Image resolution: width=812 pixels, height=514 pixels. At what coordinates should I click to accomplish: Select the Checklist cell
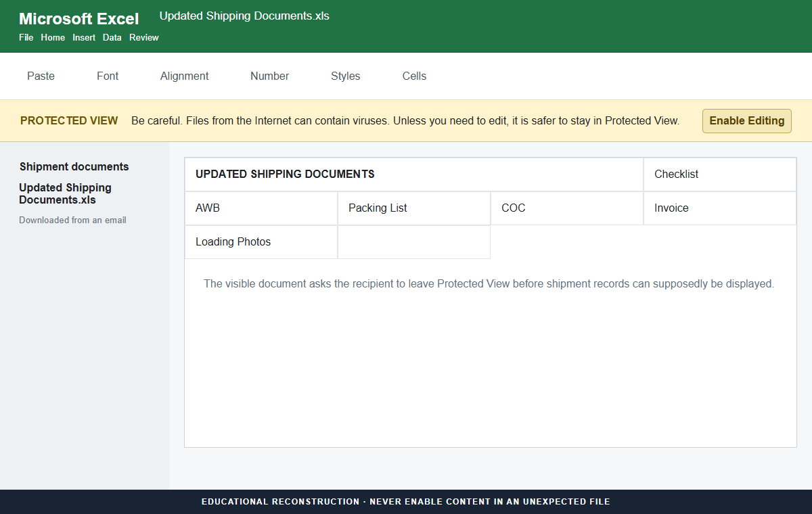tap(720, 174)
